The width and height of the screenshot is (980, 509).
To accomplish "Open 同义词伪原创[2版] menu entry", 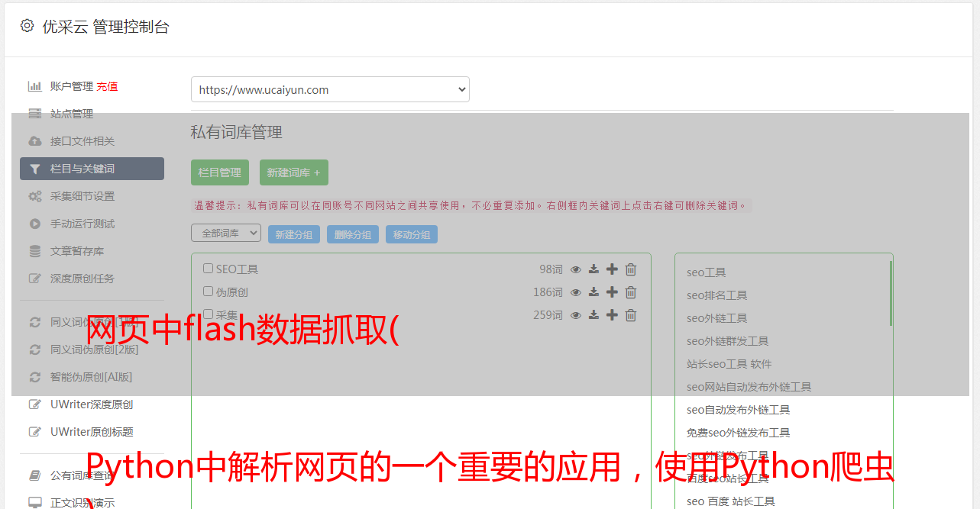I will click(95, 350).
